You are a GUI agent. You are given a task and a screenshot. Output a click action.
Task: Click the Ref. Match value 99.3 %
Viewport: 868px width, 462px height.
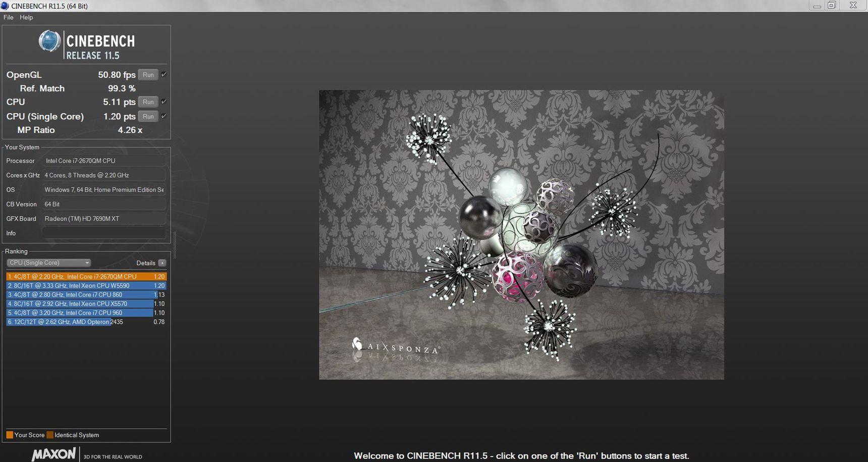pos(122,88)
